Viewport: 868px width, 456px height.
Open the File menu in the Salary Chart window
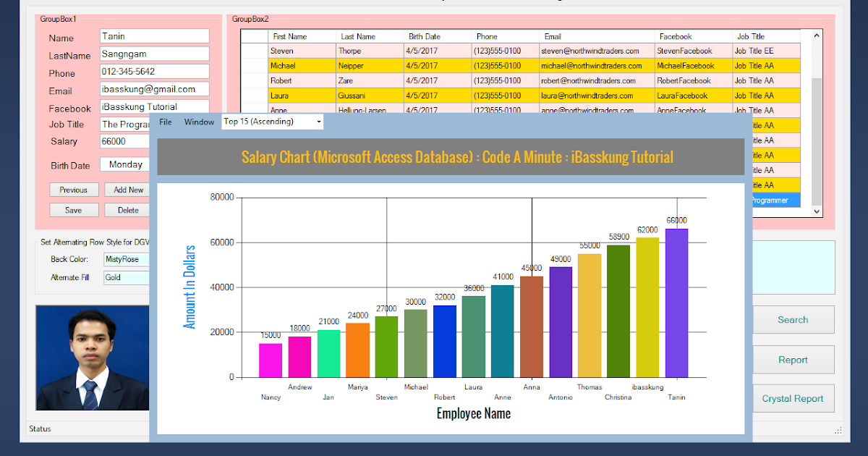tap(165, 122)
